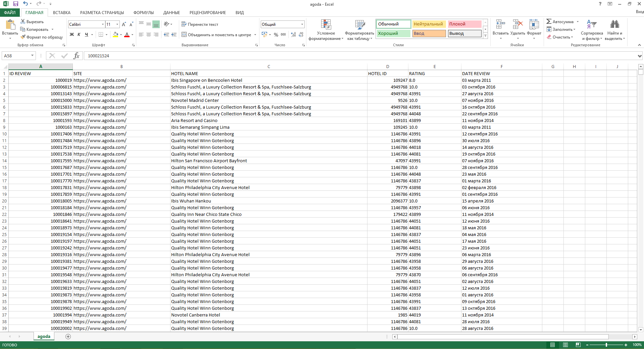Click the decrease decimal icon
Viewport: 644px width, 349px height.
(301, 35)
